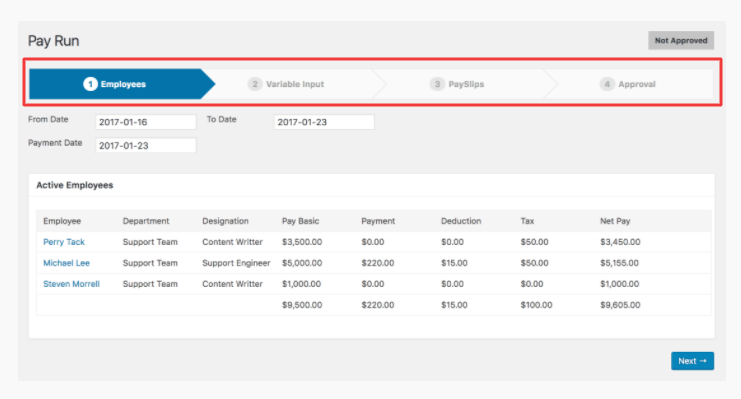Select Perry Tack's $3,500.00 pay basic
Viewport: 741px width, 399px height.
pyautogui.click(x=302, y=242)
